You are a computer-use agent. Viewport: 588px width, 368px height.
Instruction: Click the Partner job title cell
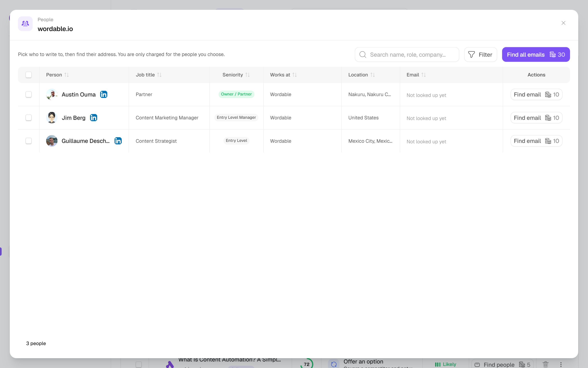[144, 94]
